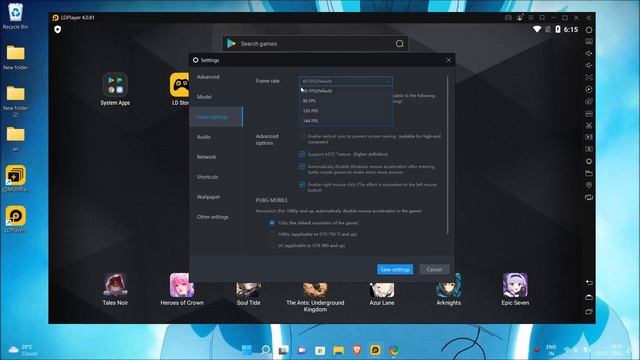This screenshot has height=360, width=640.
Task: Click Save settings button
Action: tap(395, 269)
